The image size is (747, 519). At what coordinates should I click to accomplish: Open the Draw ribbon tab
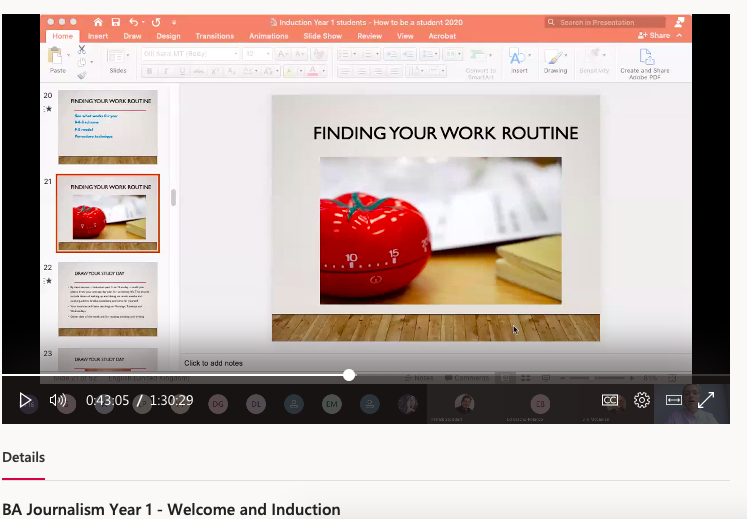coord(132,36)
